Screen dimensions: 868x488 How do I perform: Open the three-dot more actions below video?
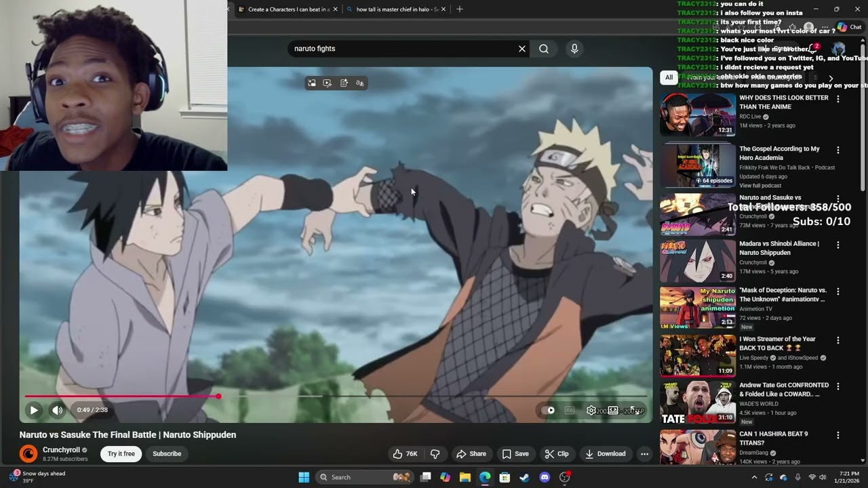point(644,454)
